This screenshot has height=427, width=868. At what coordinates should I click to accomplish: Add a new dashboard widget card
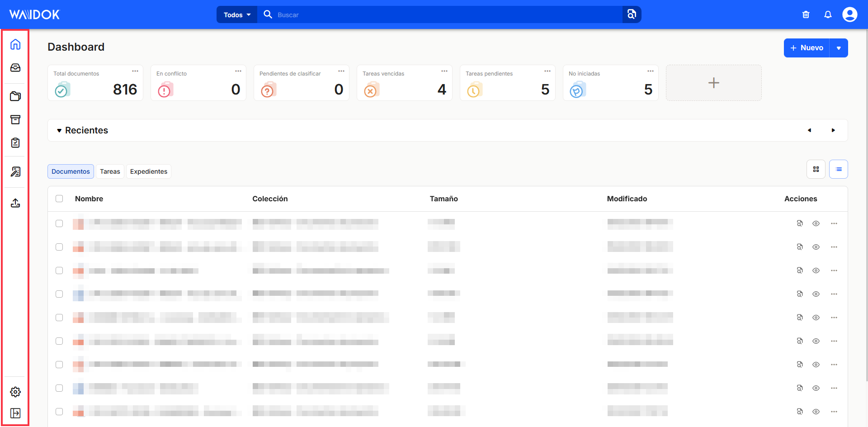pyautogui.click(x=713, y=83)
